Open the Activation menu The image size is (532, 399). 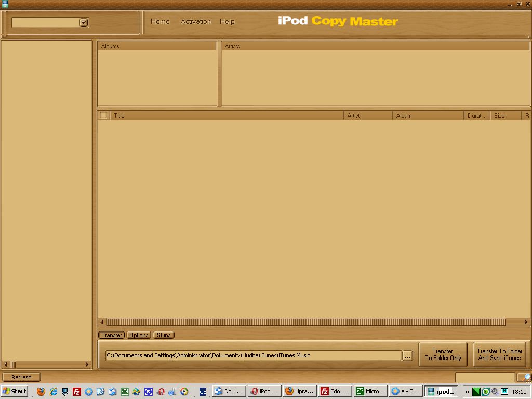click(195, 21)
